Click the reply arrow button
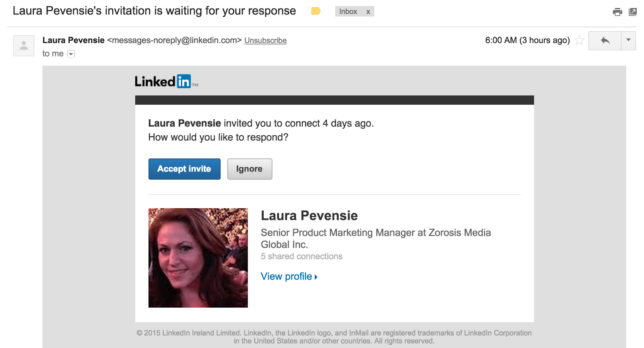This screenshot has height=348, width=644. tap(605, 41)
